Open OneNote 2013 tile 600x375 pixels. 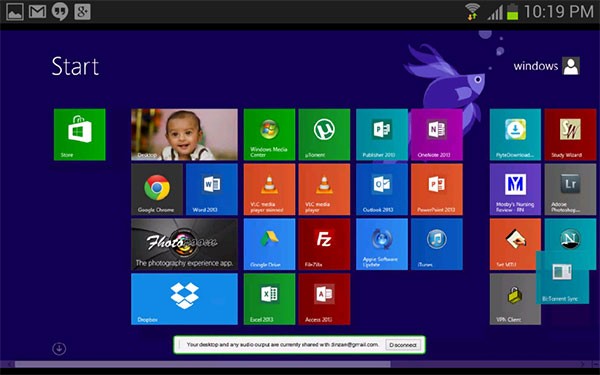click(437, 134)
